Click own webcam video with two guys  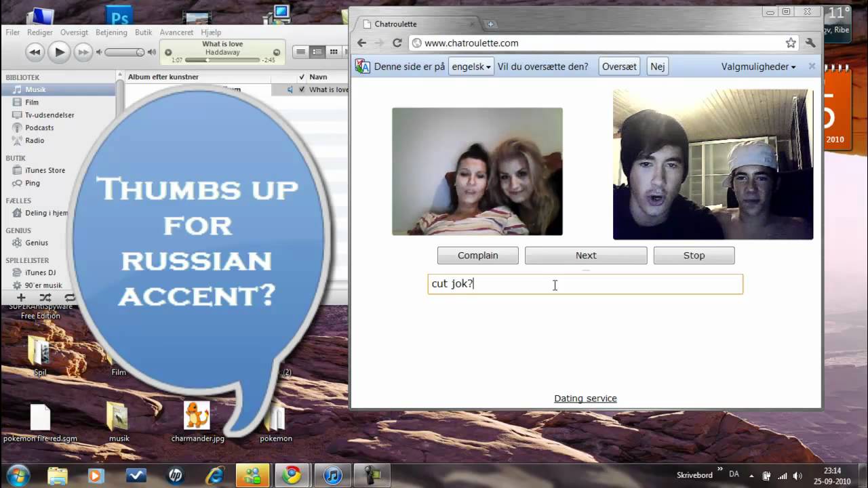713,165
